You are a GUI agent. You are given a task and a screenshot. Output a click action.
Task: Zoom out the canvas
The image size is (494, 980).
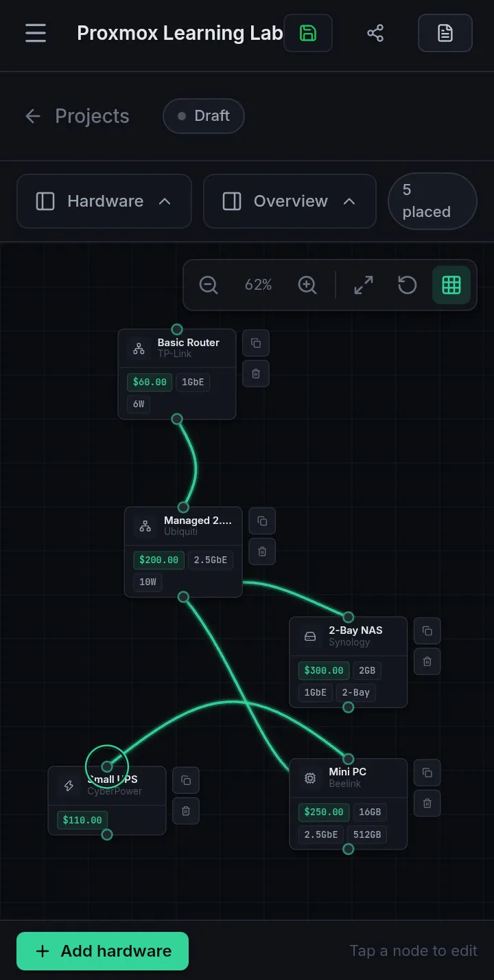209,285
